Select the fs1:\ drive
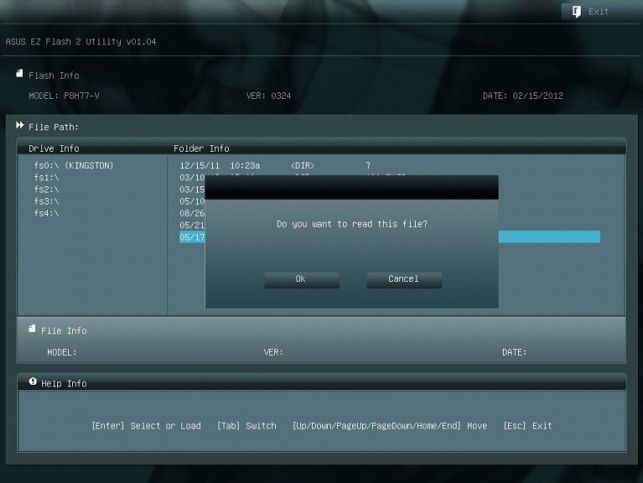Viewport: 643px width, 483px height. coord(46,178)
